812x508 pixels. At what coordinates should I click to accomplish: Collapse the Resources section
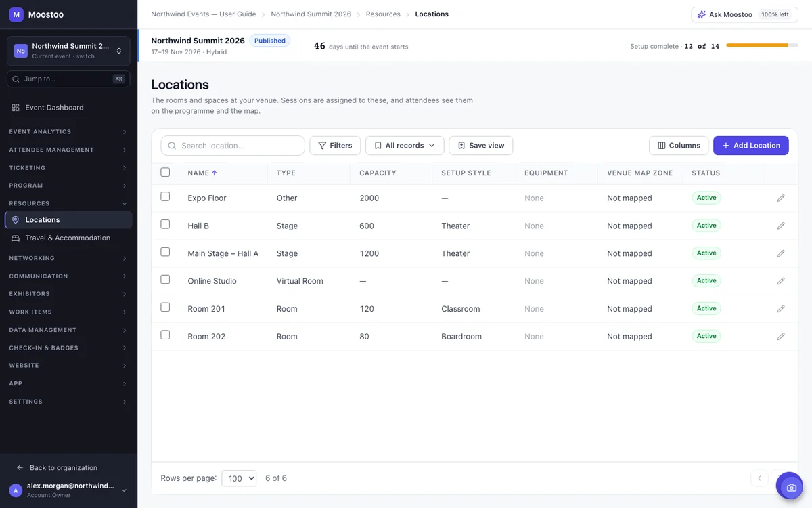tap(68, 203)
